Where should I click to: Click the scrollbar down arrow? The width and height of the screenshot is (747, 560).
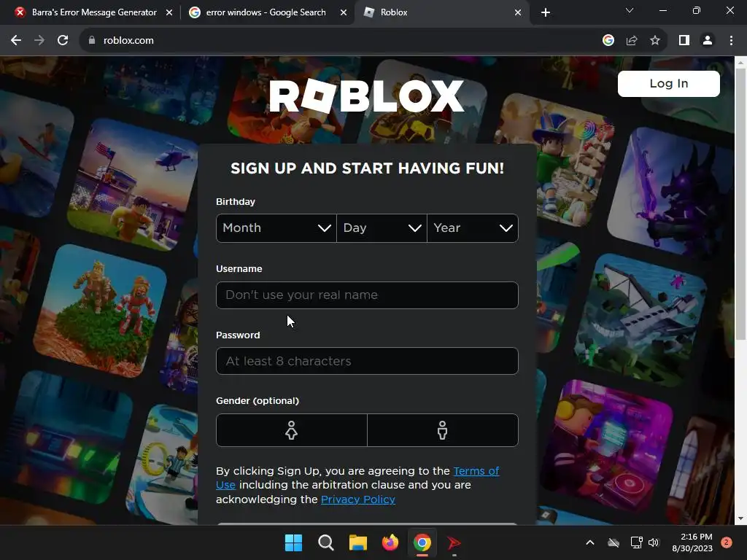pos(740,518)
